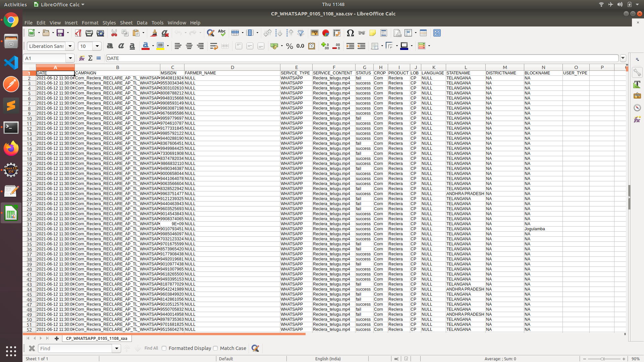Open background color dropdown arrow
Screen dimensions: 644x362
point(168,46)
